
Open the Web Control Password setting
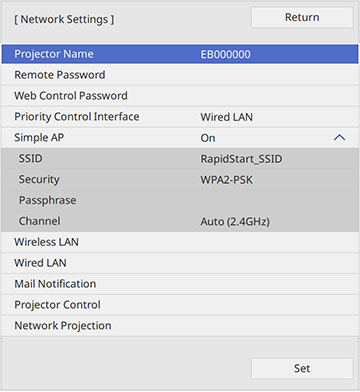180,96
